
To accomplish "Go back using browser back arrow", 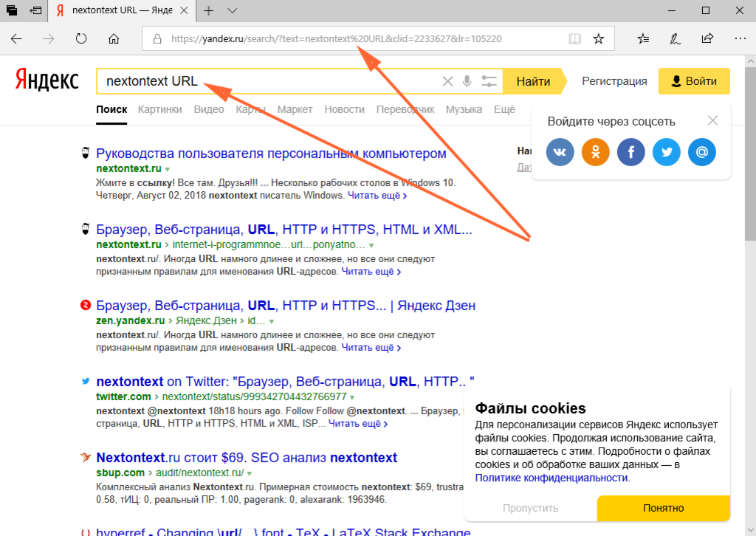I will (x=16, y=38).
